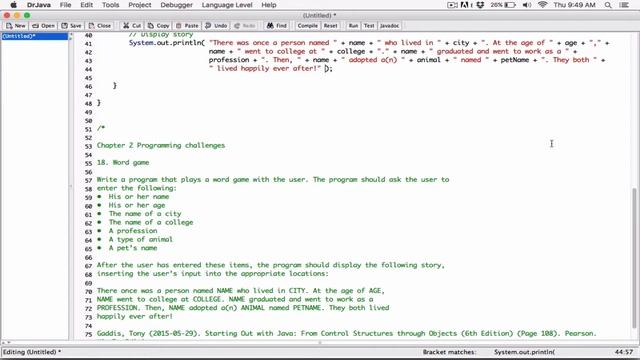The width and height of the screenshot is (640, 360).
Task: Click the line 'His or her name'
Action: 139,196
